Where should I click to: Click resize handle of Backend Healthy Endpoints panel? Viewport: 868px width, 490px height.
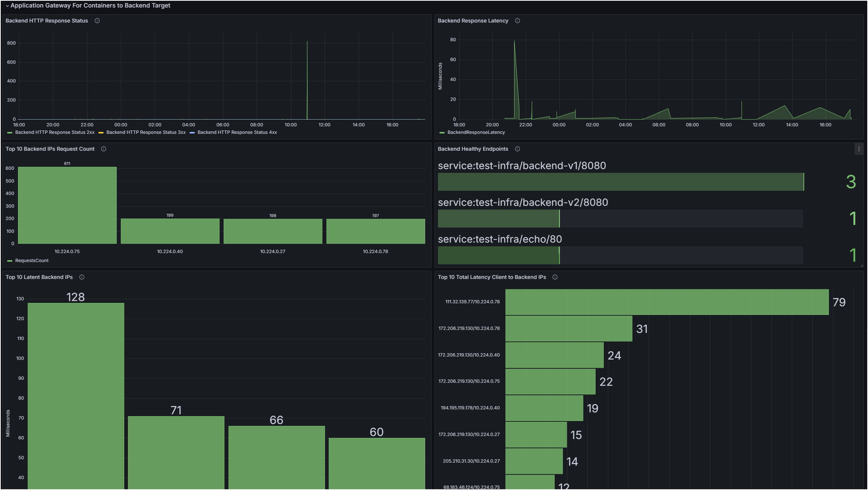tap(862, 265)
